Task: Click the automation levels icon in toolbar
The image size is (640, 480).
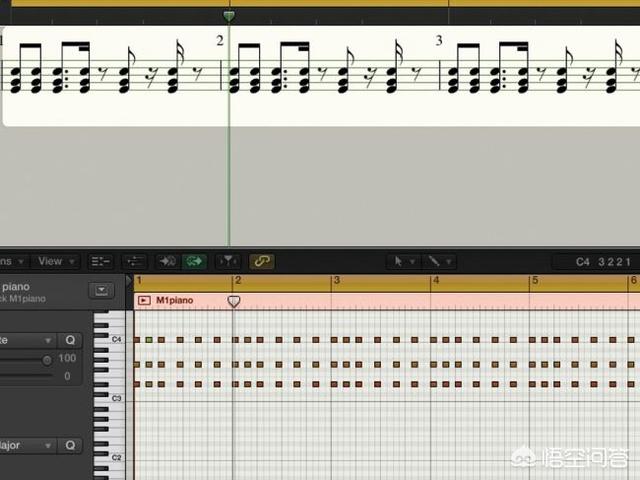Action: [x=134, y=261]
